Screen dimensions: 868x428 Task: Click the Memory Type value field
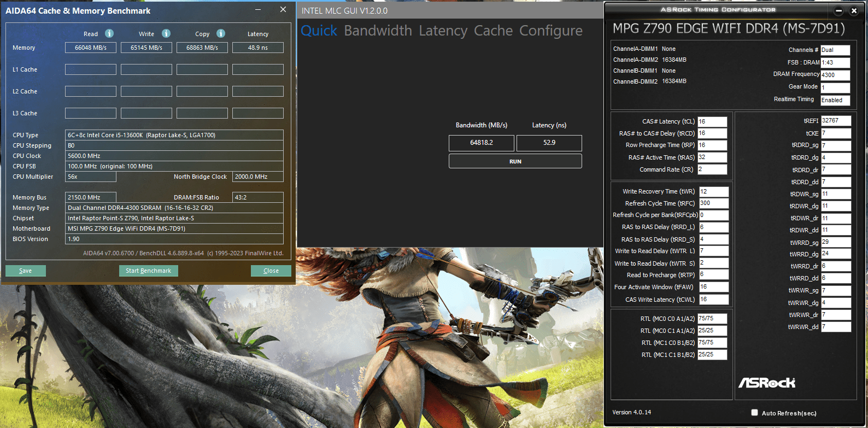(x=174, y=208)
